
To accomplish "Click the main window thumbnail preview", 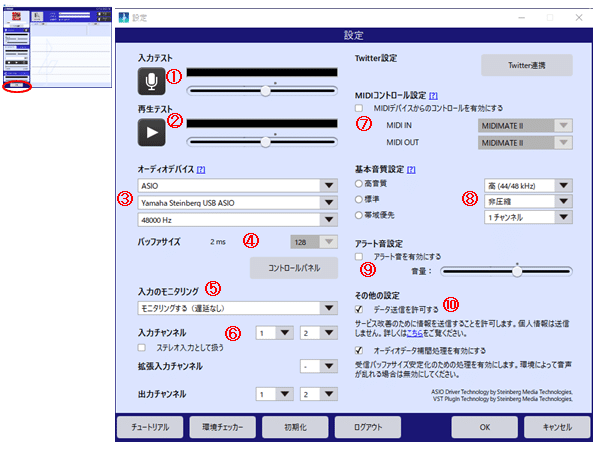I will click(57, 47).
